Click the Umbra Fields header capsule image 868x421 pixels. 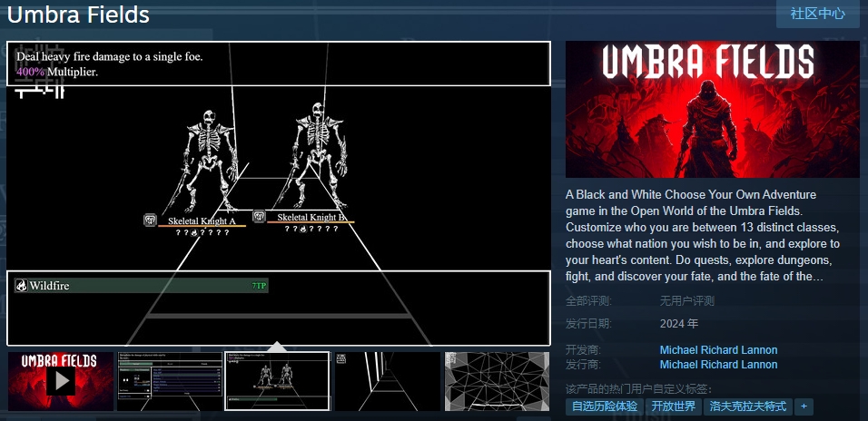(x=713, y=110)
